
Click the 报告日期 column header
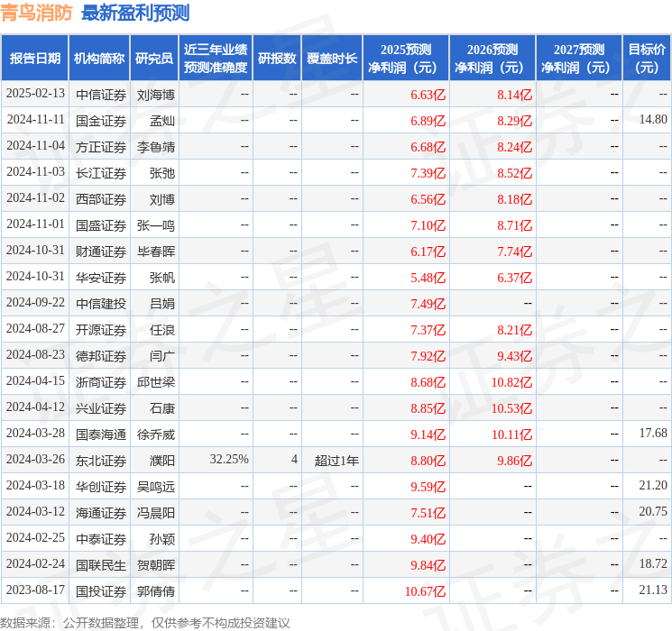point(34,59)
